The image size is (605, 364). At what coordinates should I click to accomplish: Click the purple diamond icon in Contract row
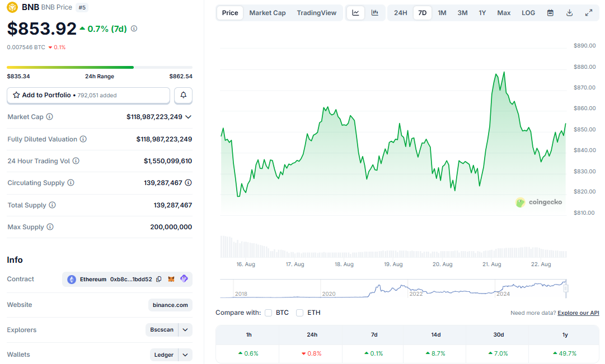point(184,278)
